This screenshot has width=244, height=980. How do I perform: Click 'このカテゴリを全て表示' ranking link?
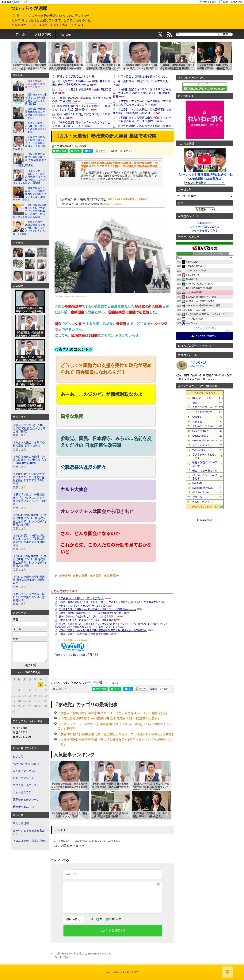(x=204, y=328)
